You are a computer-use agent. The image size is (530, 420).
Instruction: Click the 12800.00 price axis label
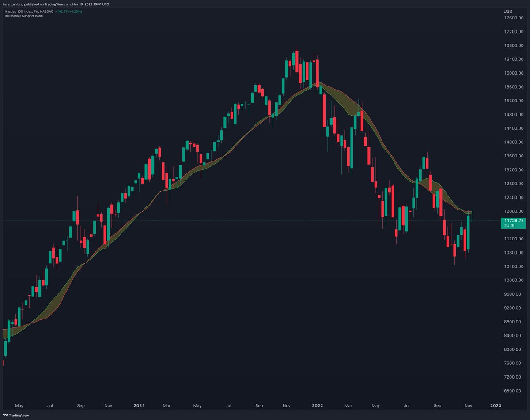515,184
